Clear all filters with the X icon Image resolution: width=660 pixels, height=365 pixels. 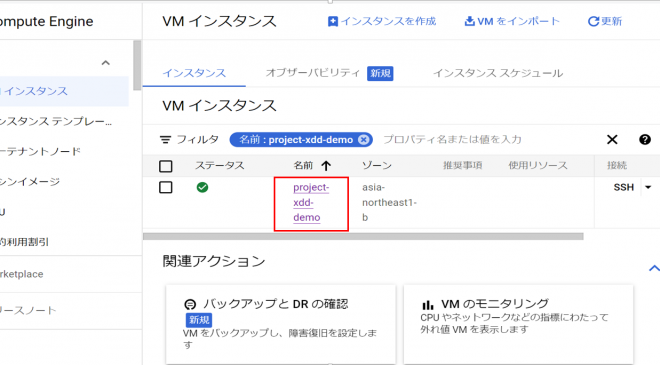pos(612,139)
